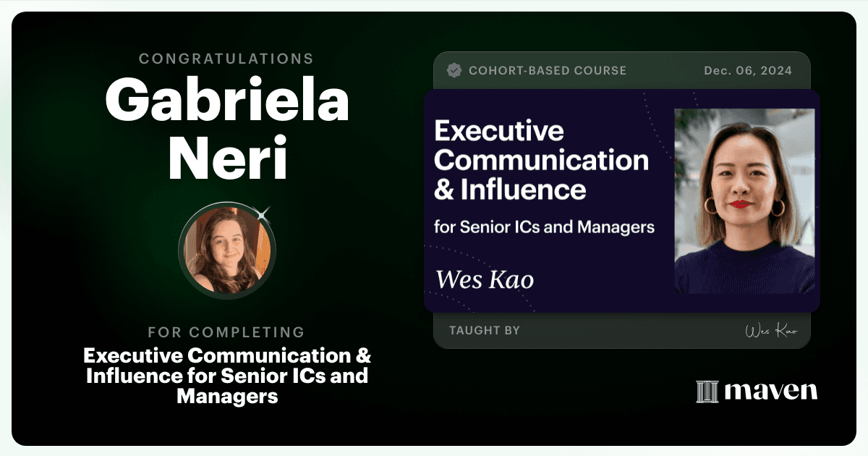
Task: Click the FOR COMPLETING label
Action: (x=226, y=332)
